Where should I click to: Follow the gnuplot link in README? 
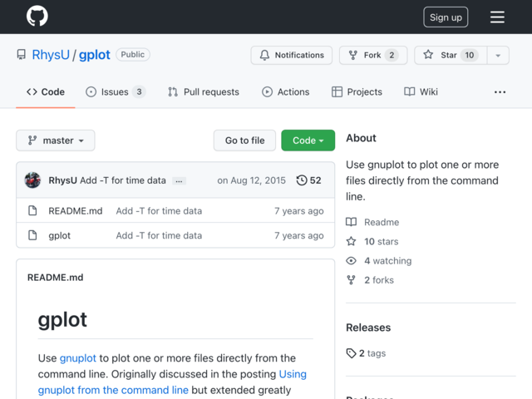pyautogui.click(x=77, y=358)
